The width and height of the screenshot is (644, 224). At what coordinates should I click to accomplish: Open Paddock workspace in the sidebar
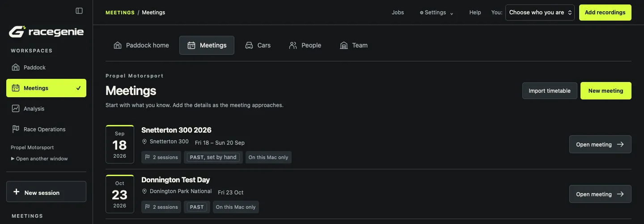pos(46,68)
